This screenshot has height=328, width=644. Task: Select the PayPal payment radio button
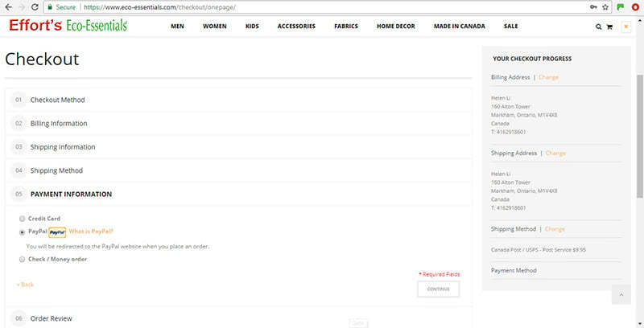tap(22, 232)
